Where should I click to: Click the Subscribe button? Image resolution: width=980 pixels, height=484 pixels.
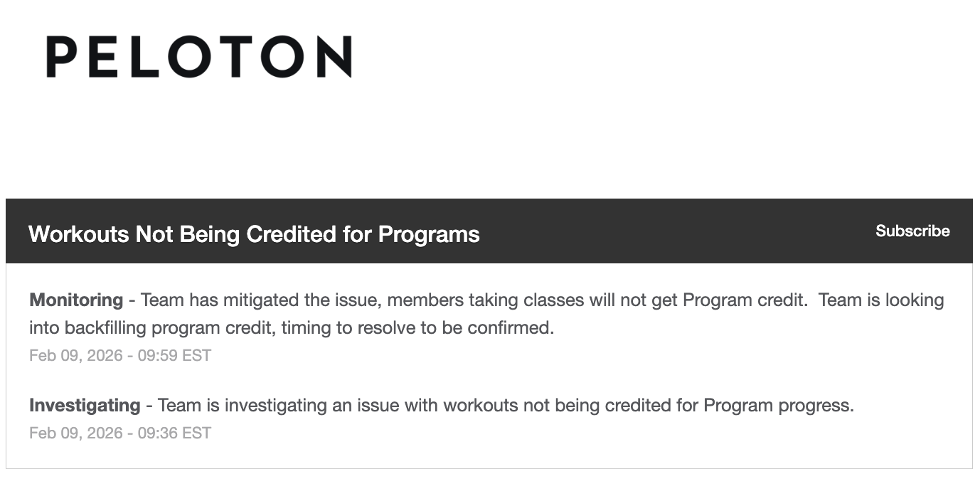point(912,231)
